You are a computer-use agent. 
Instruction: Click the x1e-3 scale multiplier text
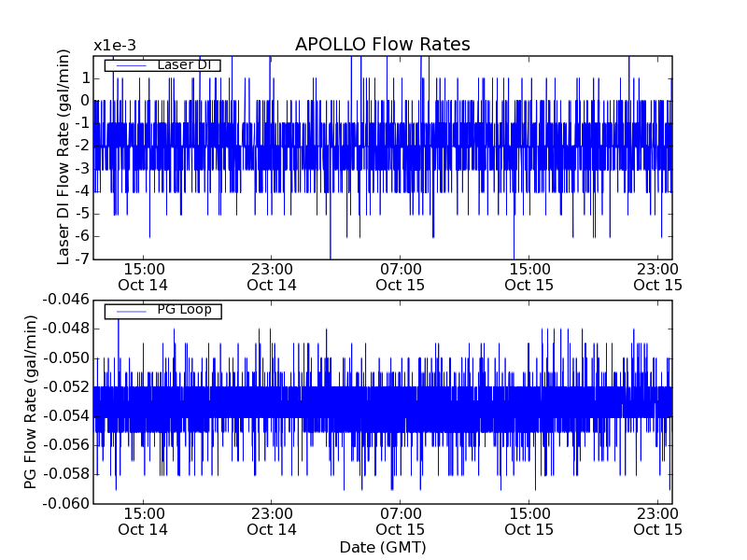[x=116, y=46]
